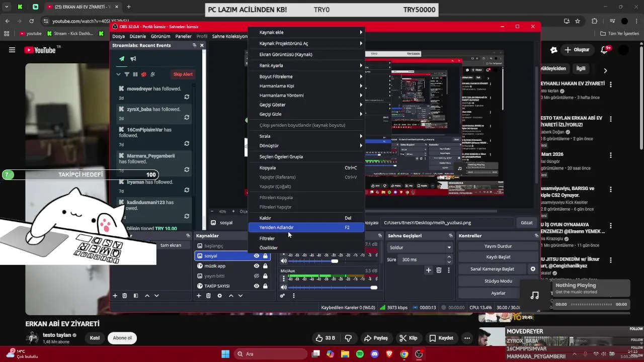Mute Streamlabs event sounds icon
The image size is (644, 362).
click(x=144, y=74)
